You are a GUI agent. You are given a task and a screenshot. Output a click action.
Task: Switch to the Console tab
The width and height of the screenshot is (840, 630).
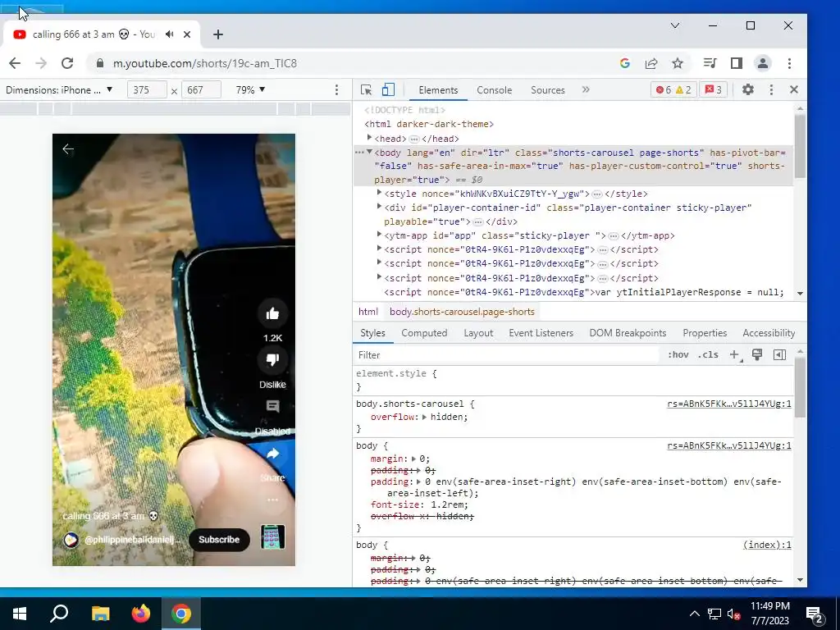[495, 90]
